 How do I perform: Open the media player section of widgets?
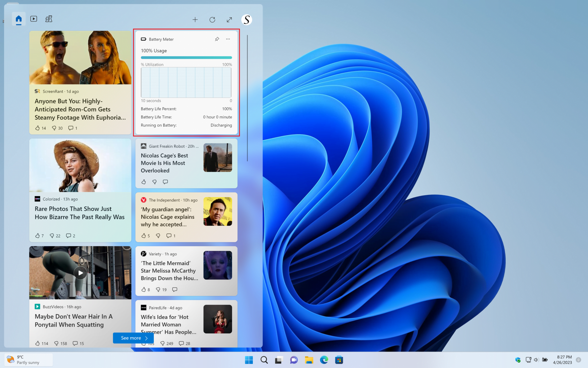(34, 19)
